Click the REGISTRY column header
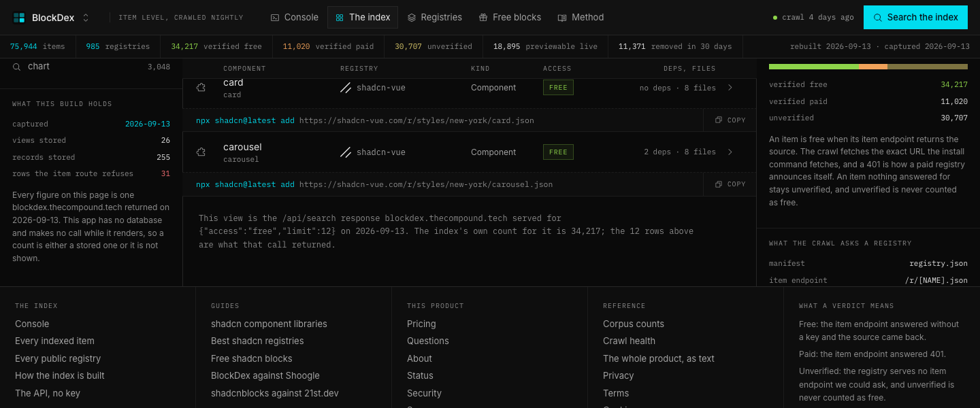980x408 pixels. click(x=359, y=69)
